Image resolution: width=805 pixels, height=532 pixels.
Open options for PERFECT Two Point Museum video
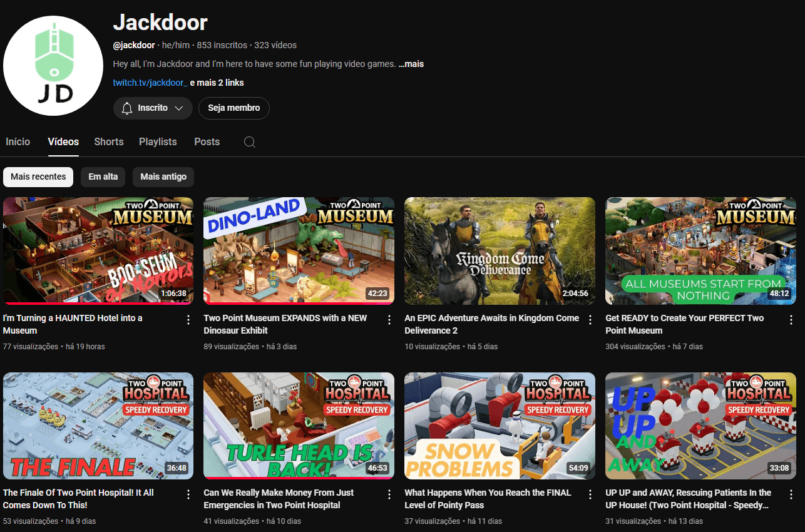791,320
